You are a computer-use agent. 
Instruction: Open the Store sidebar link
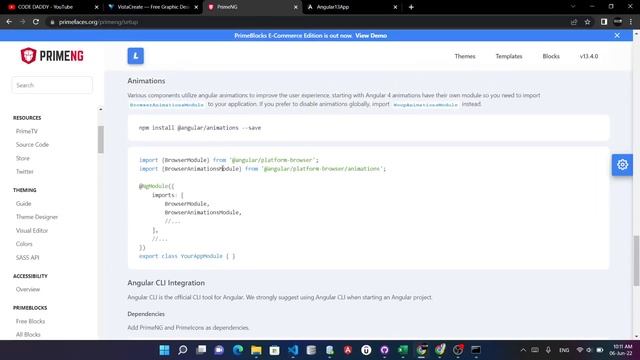22,158
